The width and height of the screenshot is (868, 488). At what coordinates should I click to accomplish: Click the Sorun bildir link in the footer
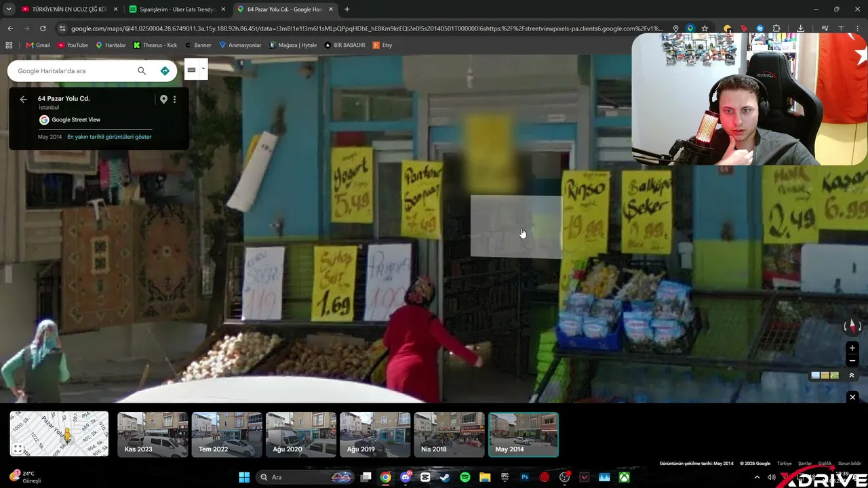[850, 464]
